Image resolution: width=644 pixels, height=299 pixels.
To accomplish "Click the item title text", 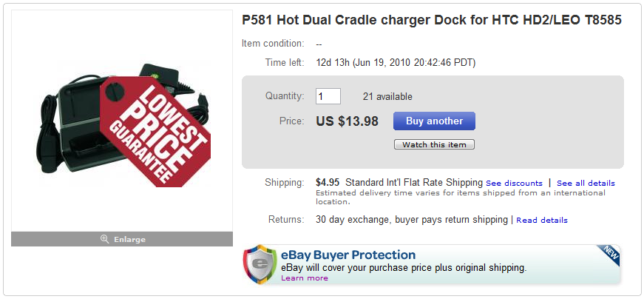I will (x=431, y=20).
